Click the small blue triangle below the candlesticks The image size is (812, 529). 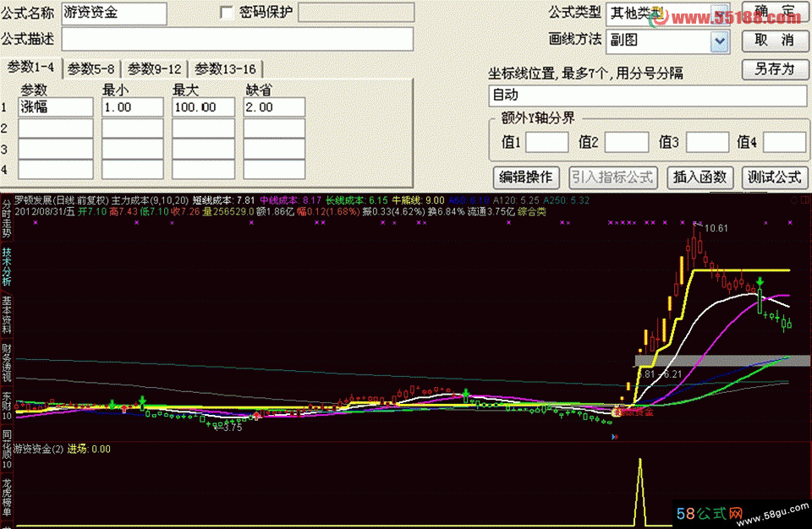tap(615, 437)
